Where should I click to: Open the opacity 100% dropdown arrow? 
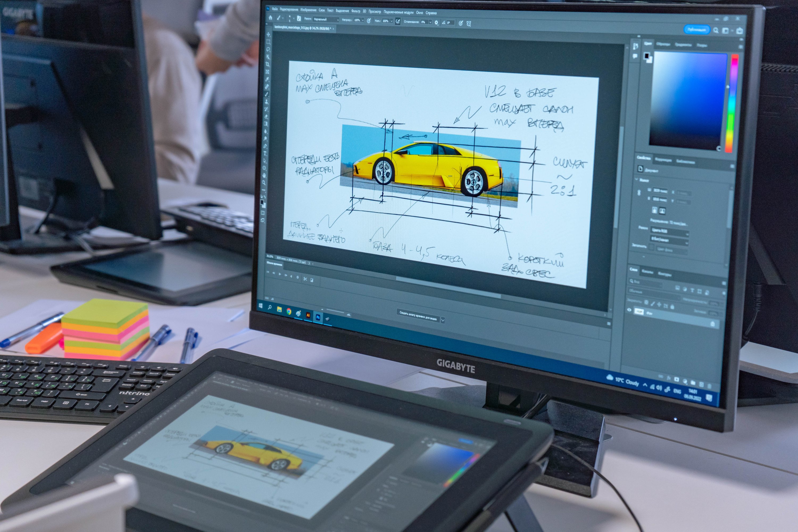point(362,20)
